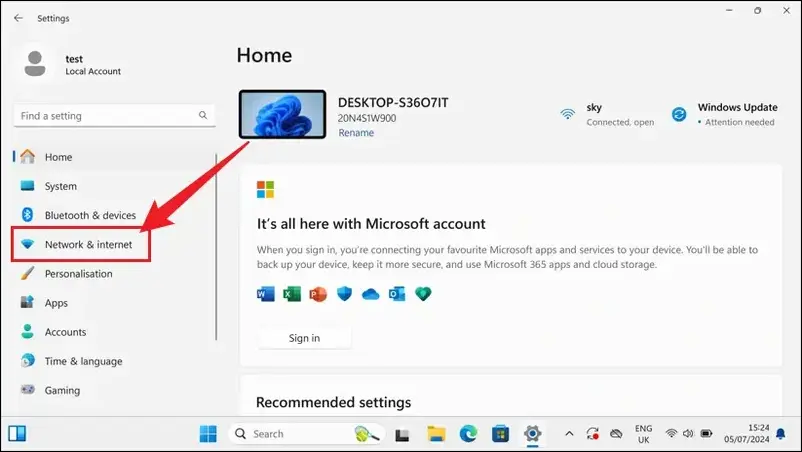Click the Microsoft logo in account card
The height and width of the screenshot is (452, 802).
click(x=265, y=189)
